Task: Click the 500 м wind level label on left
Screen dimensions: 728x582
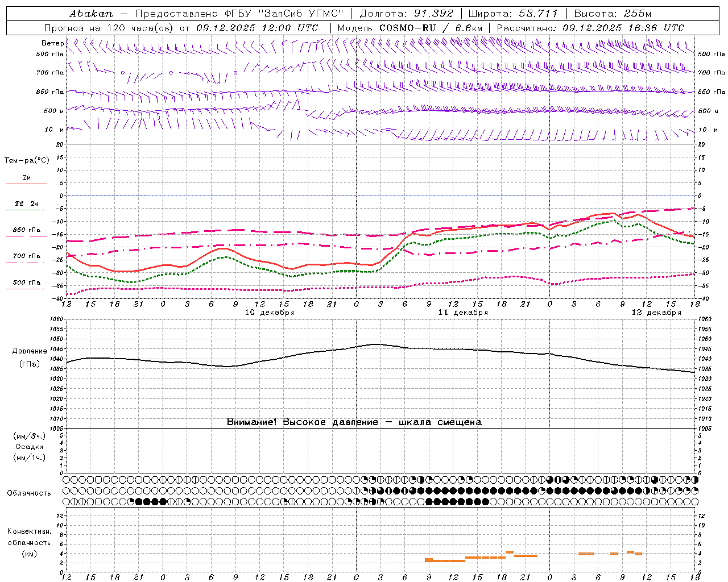Action: point(54,111)
